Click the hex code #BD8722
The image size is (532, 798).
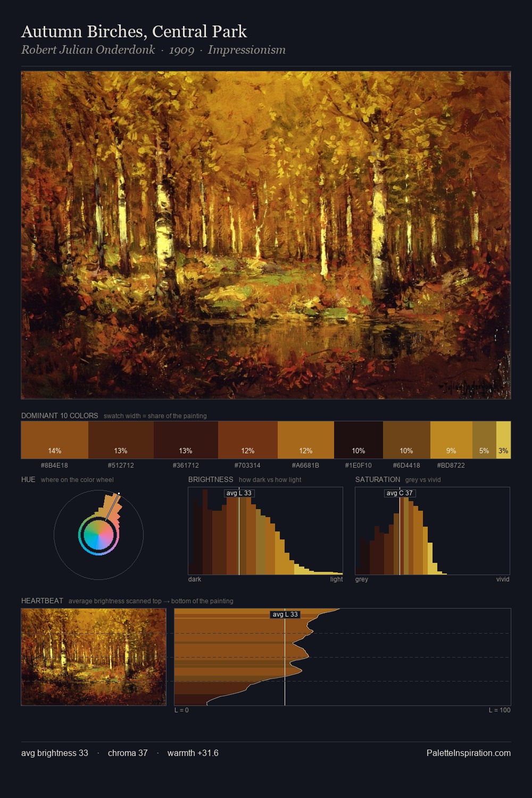pyautogui.click(x=451, y=465)
